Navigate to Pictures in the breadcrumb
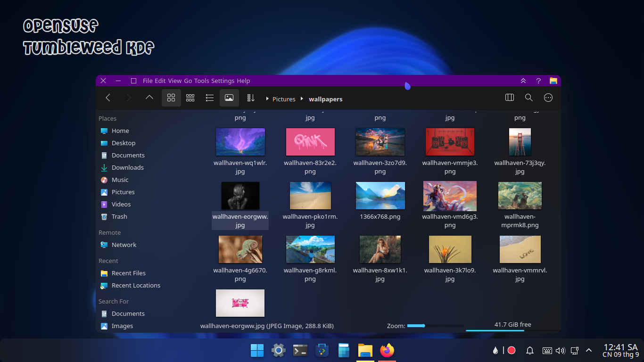This screenshot has width=644, height=362. tap(284, 99)
